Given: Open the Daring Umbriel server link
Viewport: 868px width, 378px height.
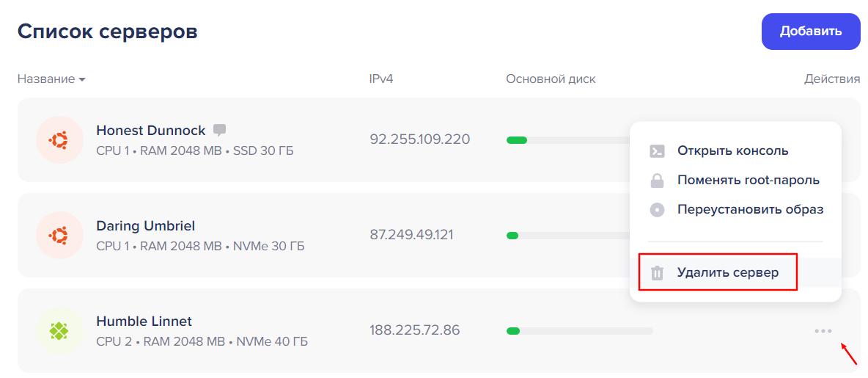Looking at the screenshot, I should pyautogui.click(x=146, y=226).
